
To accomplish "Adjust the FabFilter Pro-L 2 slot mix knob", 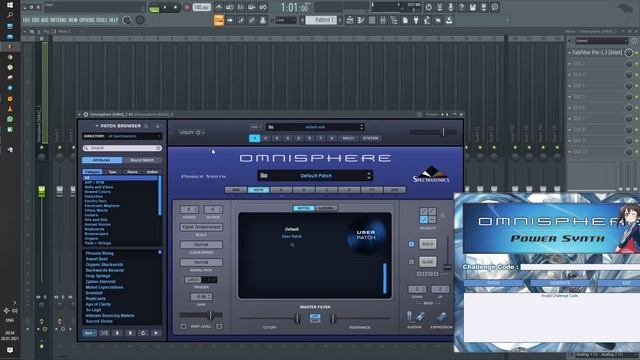I will pos(629,53).
